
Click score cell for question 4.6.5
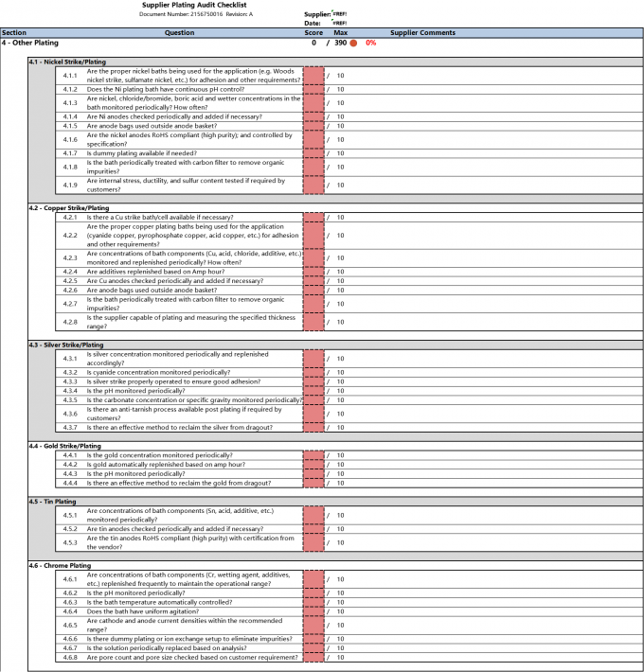click(313, 625)
